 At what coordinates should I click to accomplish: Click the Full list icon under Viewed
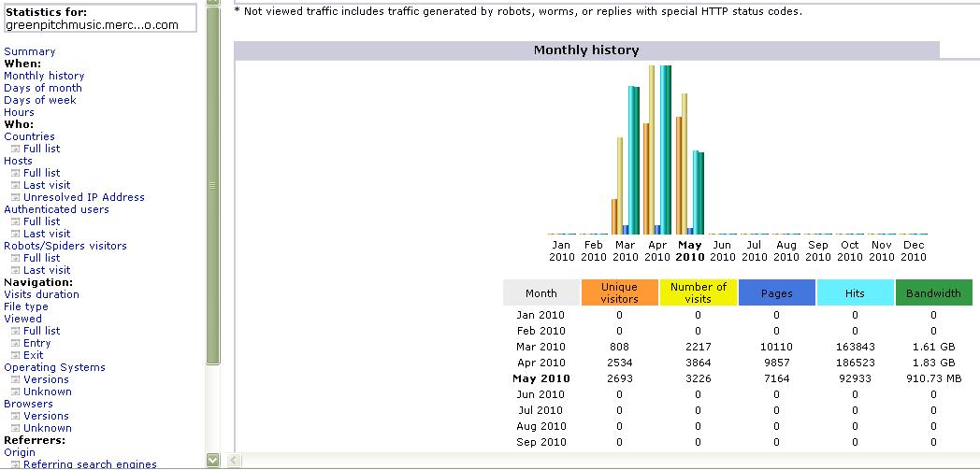coord(16,331)
